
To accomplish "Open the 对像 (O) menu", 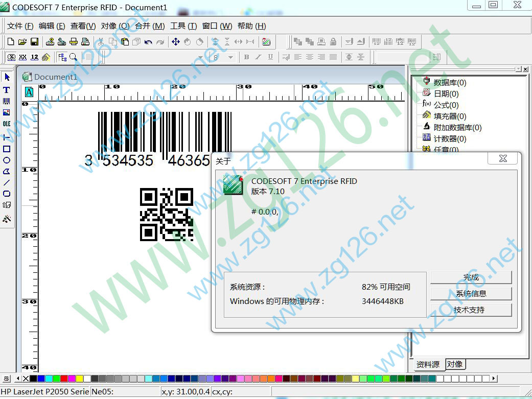I will coord(115,26).
